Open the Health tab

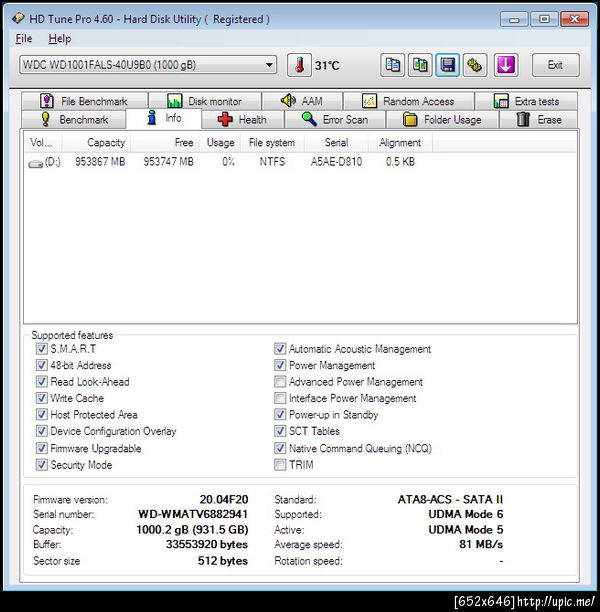pos(243,119)
